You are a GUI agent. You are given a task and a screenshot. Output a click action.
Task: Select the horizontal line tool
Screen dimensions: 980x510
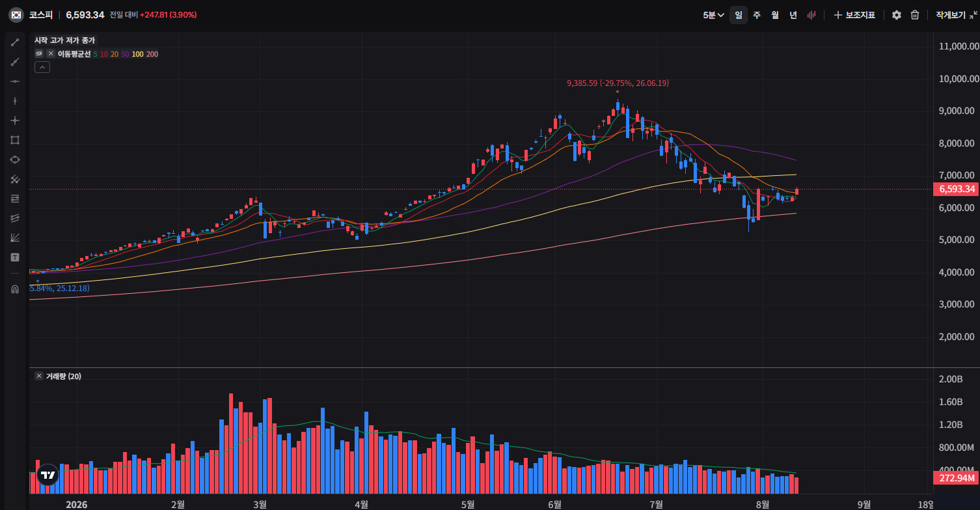pyautogui.click(x=15, y=81)
